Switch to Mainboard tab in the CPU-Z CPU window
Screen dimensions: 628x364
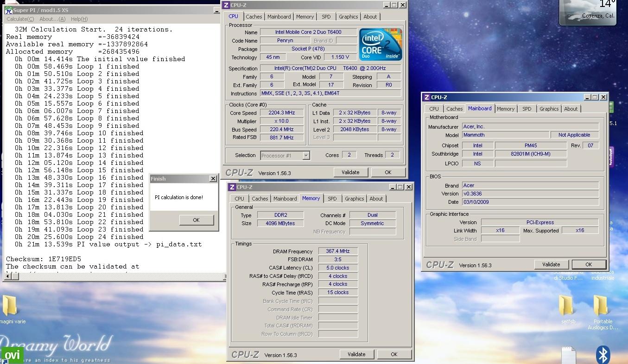[279, 17]
